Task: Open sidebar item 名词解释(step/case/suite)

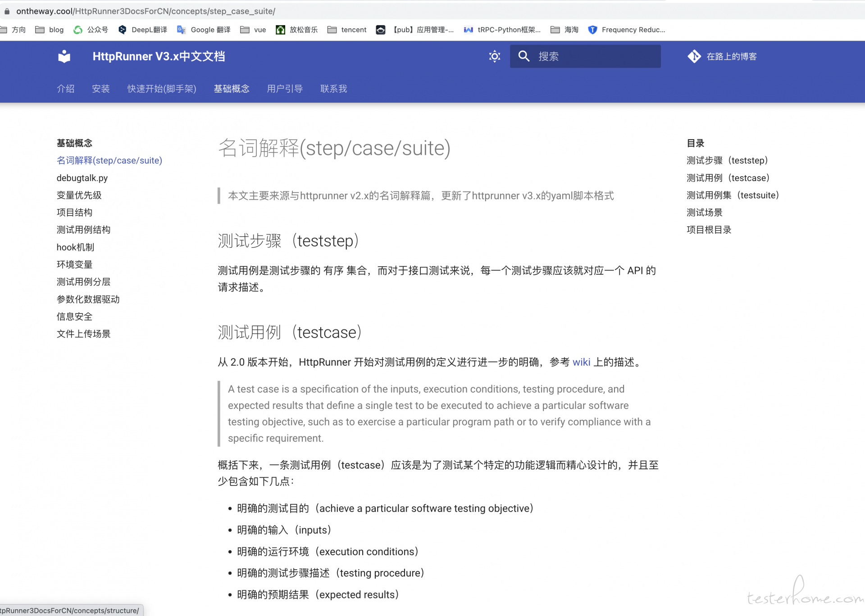Action: click(109, 160)
